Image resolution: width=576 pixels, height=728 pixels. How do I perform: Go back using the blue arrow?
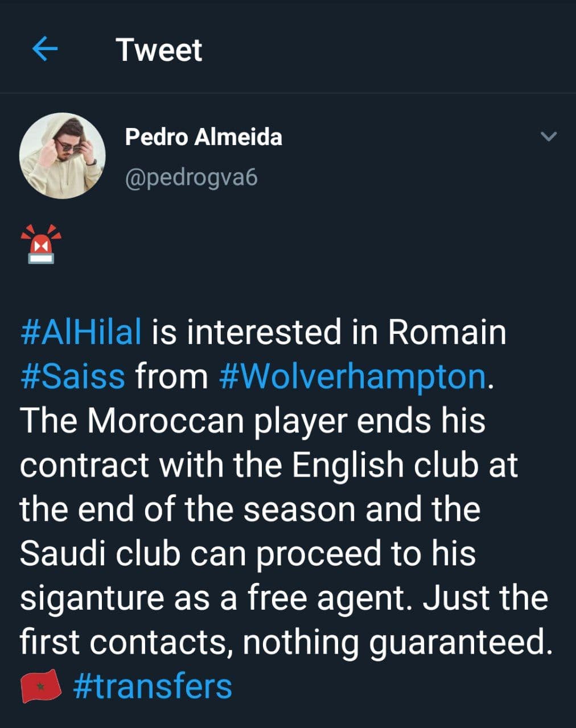coord(45,49)
